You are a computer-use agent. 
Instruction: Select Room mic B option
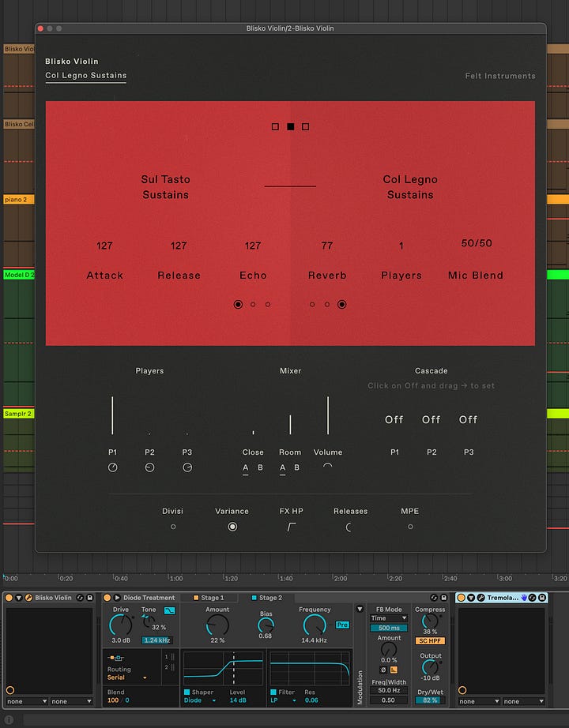(x=296, y=467)
